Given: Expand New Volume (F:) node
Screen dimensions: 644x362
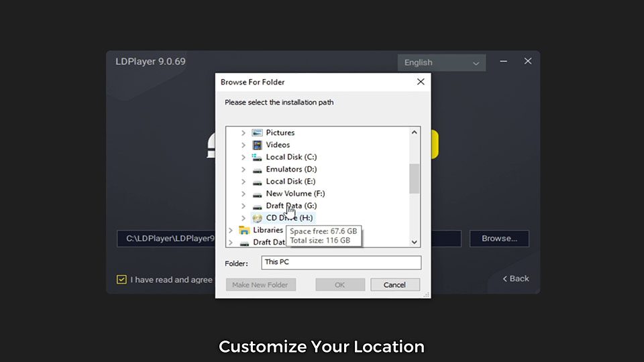Looking at the screenshot, I should tap(243, 194).
